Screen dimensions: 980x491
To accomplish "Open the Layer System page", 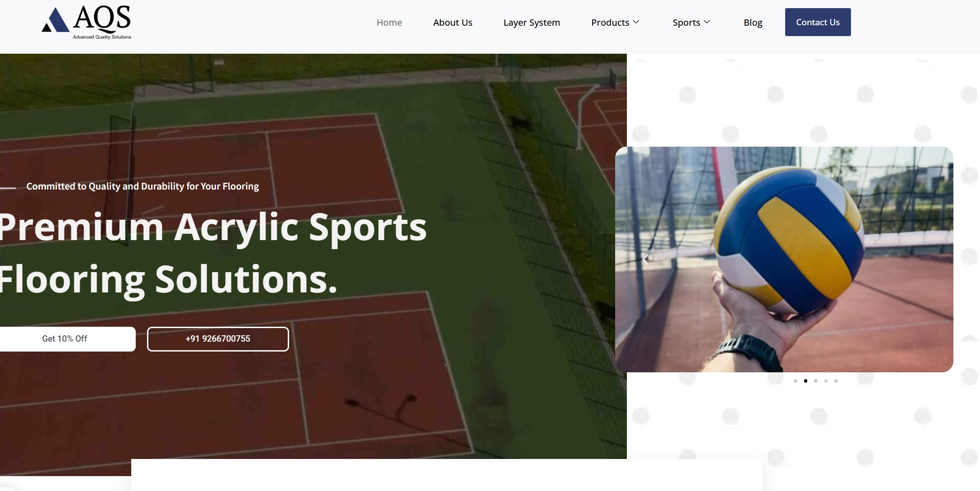I will point(532,23).
